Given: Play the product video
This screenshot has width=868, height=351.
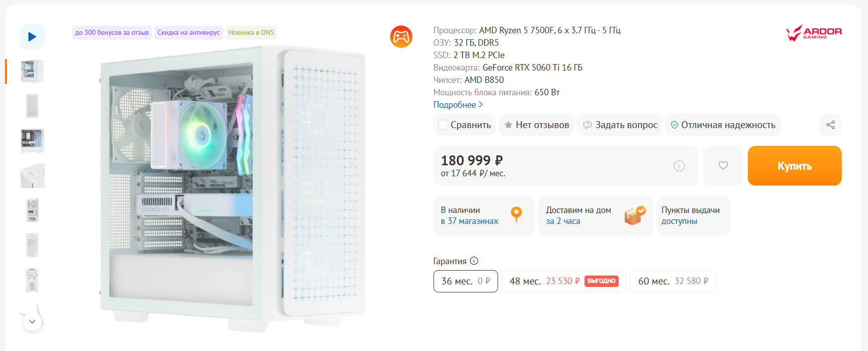Looking at the screenshot, I should click(32, 37).
